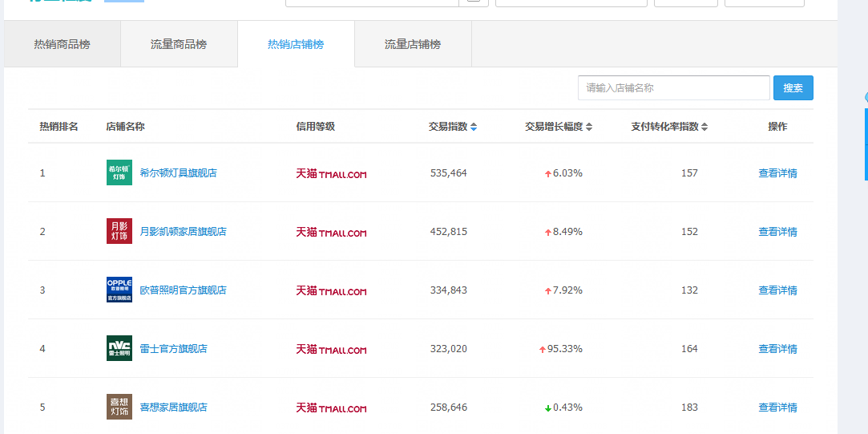
Task: Click conversion index value 152
Action: click(x=689, y=232)
